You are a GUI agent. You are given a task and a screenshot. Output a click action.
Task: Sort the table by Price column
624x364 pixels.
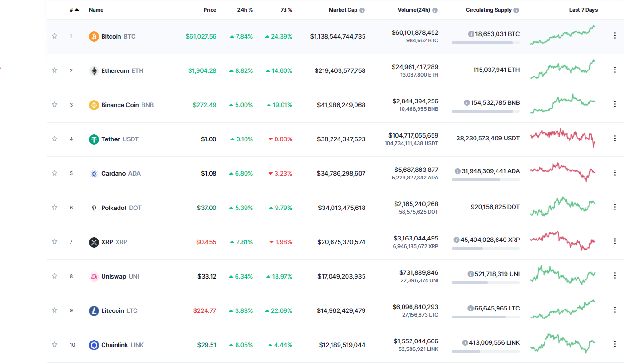click(x=210, y=10)
